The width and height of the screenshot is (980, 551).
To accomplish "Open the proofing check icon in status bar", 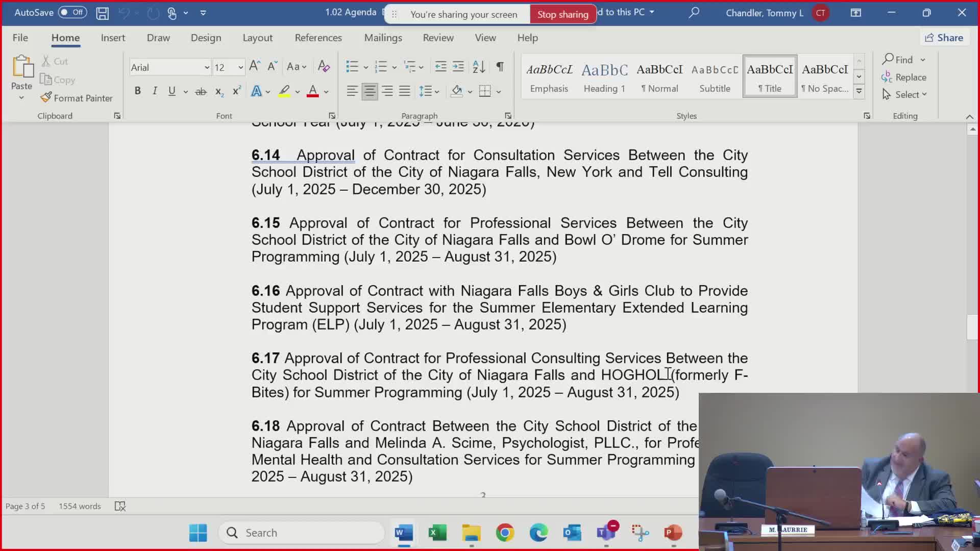I will pos(120,506).
